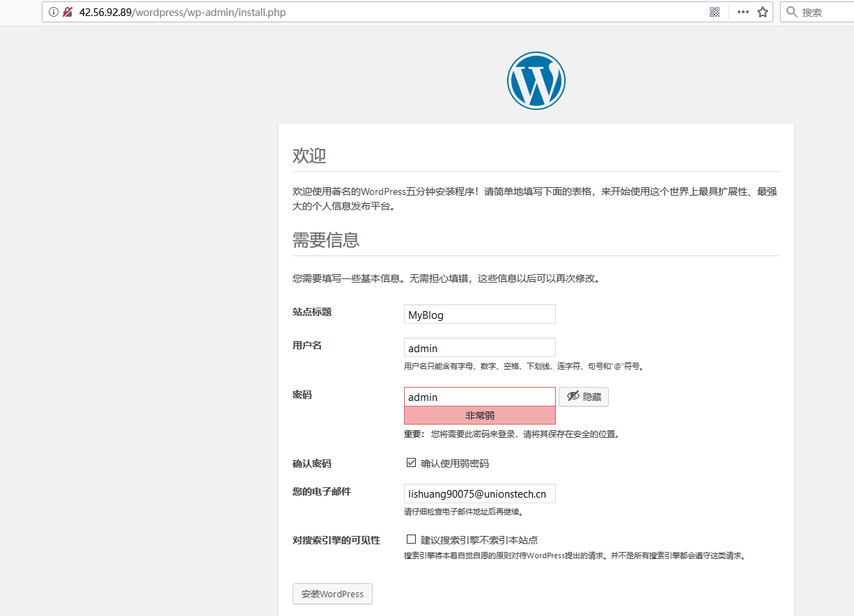The image size is (854, 616).
Task: Click the 站点标题 label
Action: click(x=312, y=312)
